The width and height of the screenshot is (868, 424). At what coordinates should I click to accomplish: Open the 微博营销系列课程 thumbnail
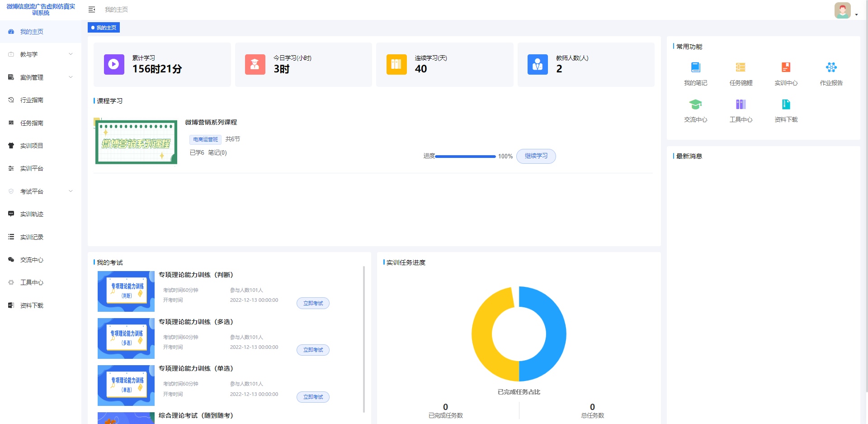(x=136, y=142)
